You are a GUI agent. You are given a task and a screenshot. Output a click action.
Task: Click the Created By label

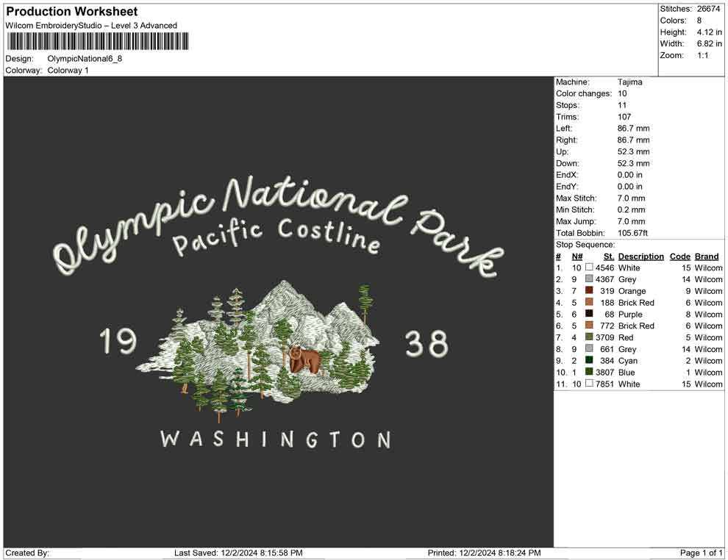coord(27,553)
